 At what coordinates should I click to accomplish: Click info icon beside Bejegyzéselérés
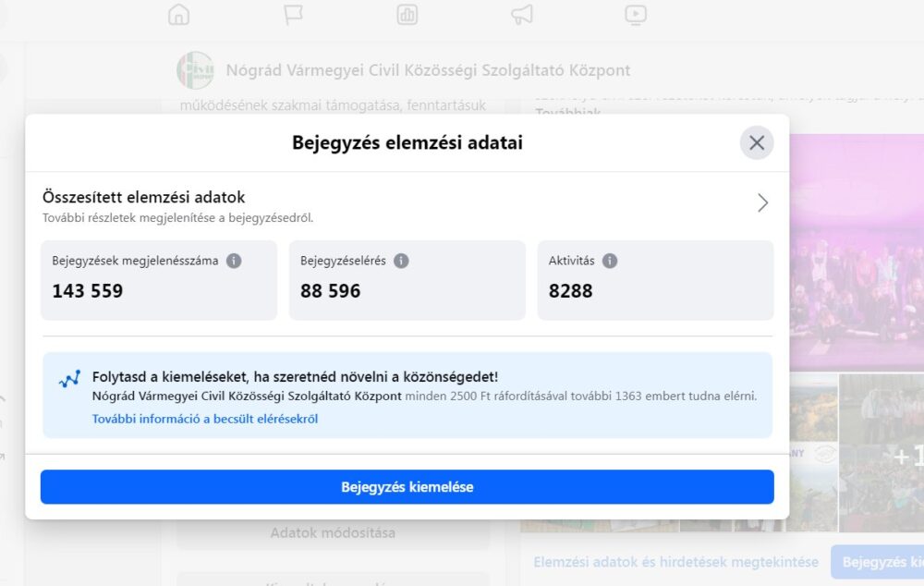401,261
